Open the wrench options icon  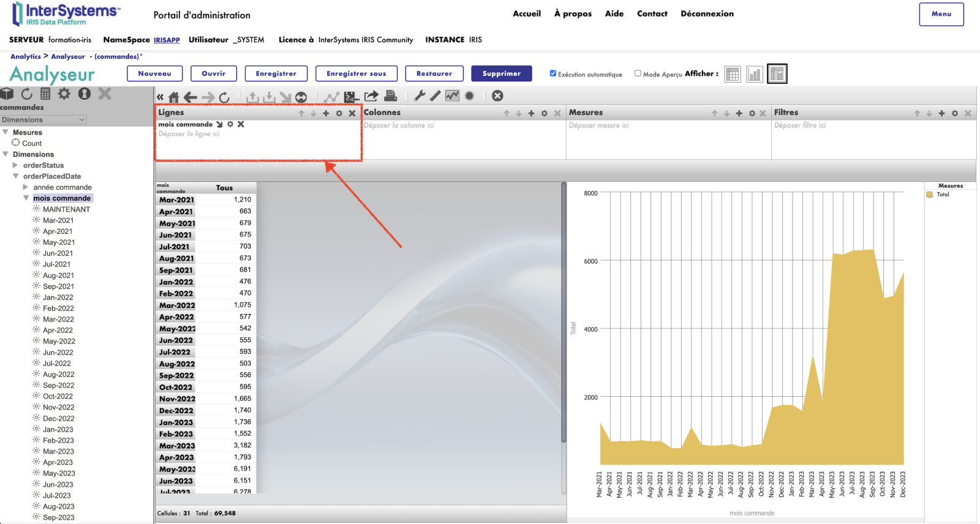(420, 96)
